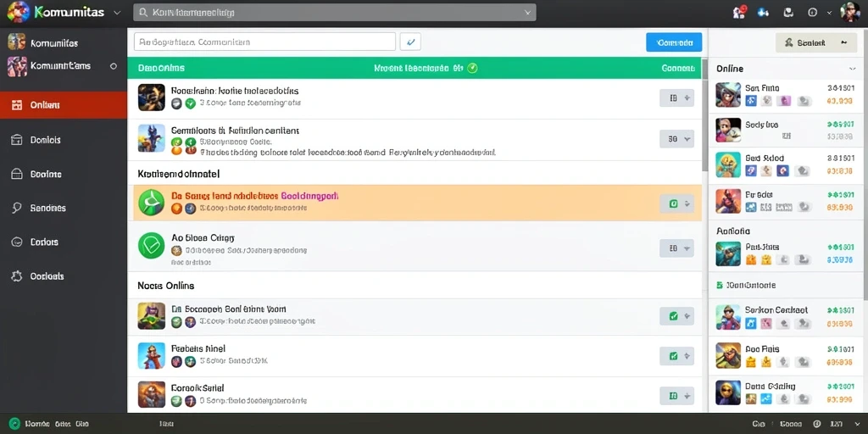Collapse the Online section chevron
868x434 pixels.
(852, 69)
